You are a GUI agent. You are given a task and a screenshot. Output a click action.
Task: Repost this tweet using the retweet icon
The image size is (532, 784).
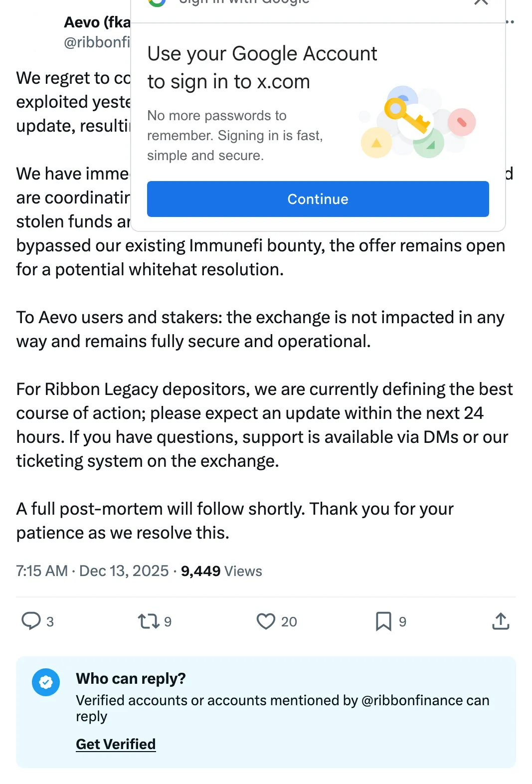tap(149, 621)
